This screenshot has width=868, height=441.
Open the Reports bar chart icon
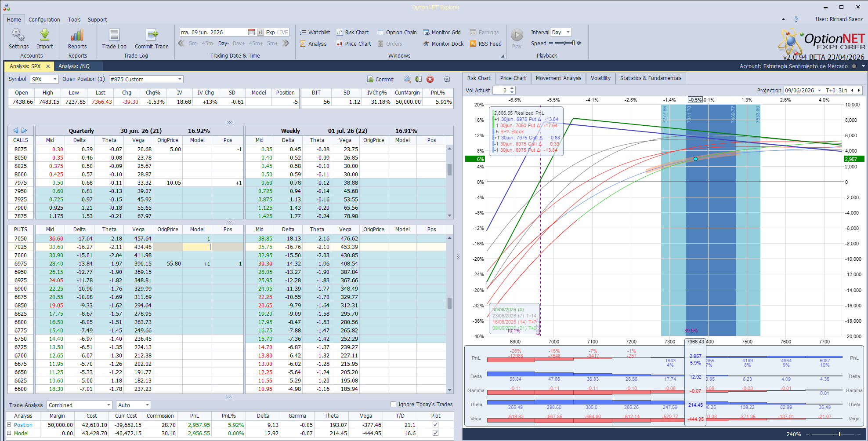(x=77, y=39)
